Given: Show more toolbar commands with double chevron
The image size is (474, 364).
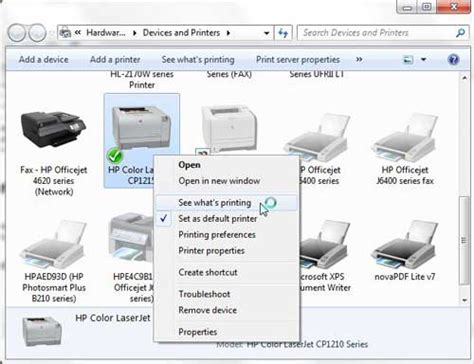Looking at the screenshot, I should [x=359, y=59].
